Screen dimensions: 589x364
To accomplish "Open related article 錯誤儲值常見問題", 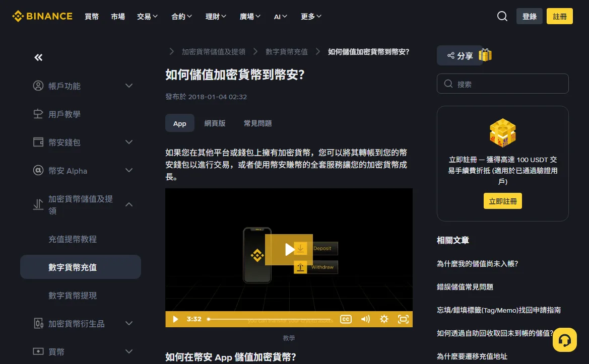I will tap(465, 286).
